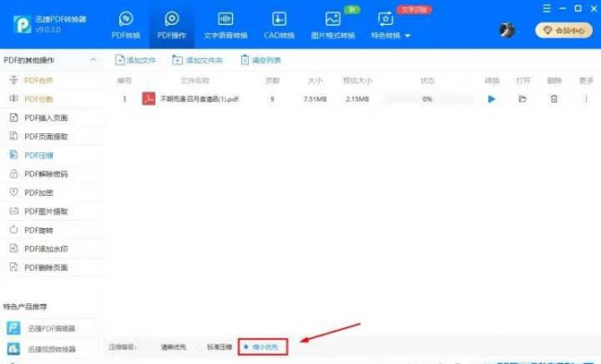The height and width of the screenshot is (364, 601).
Task: Select the 标准压缩 compression option
Action: (219, 347)
